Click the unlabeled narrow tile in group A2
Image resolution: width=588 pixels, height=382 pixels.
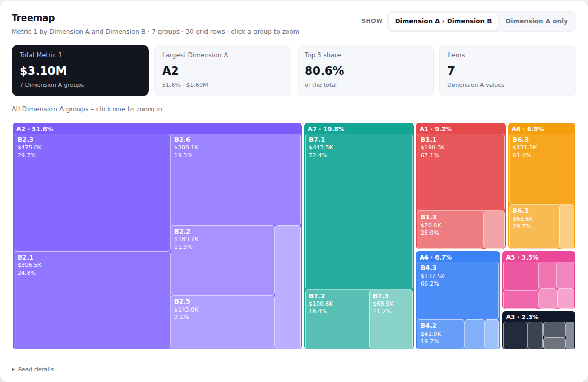(x=288, y=287)
